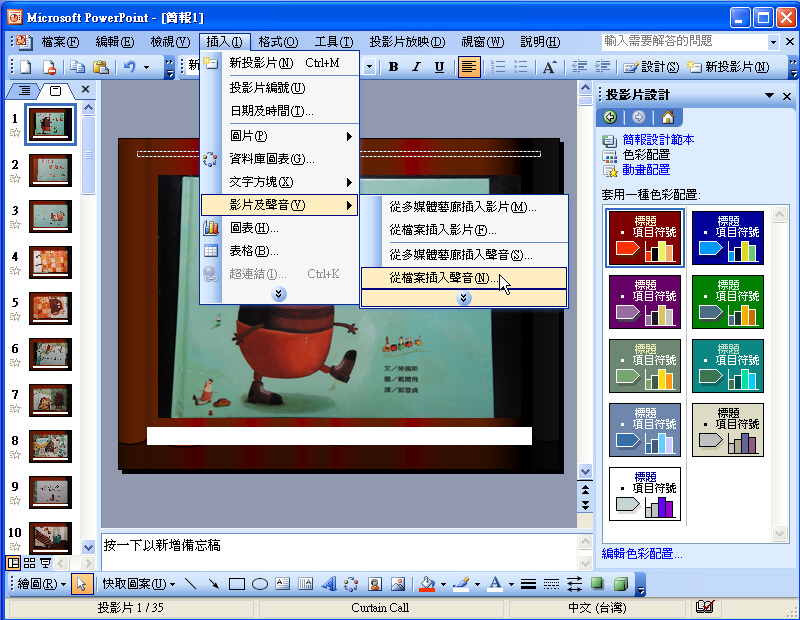Click the Underline formatting icon

point(439,67)
